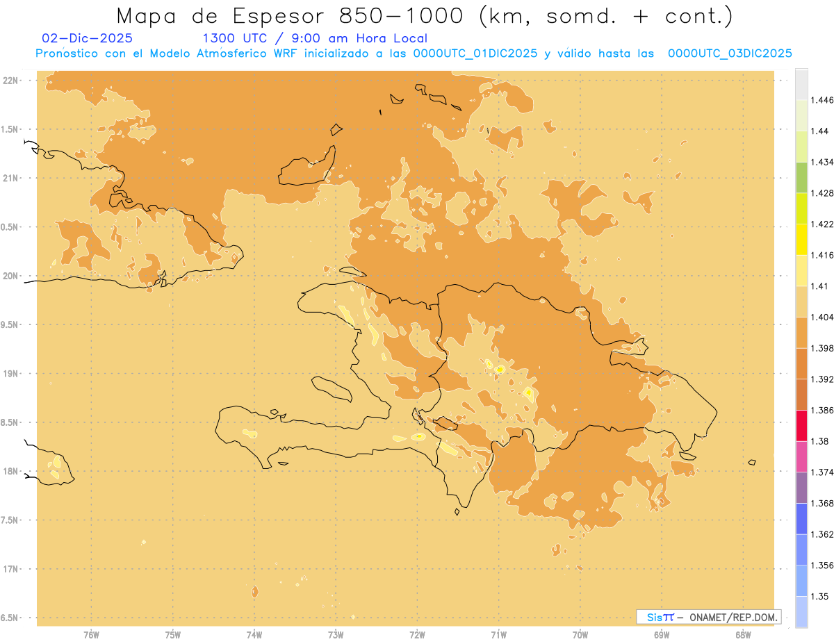The width and height of the screenshot is (834, 644).
Task: Click the legend value 1.38
Action: point(821,440)
